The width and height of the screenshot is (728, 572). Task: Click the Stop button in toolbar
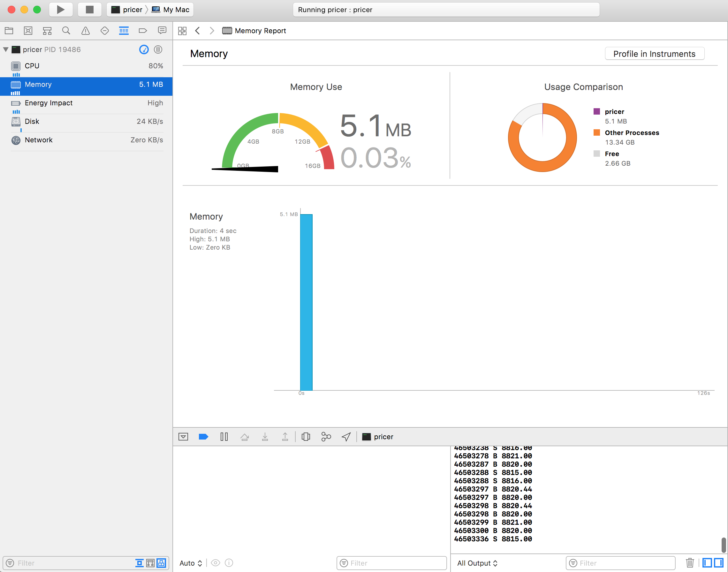(x=89, y=9)
